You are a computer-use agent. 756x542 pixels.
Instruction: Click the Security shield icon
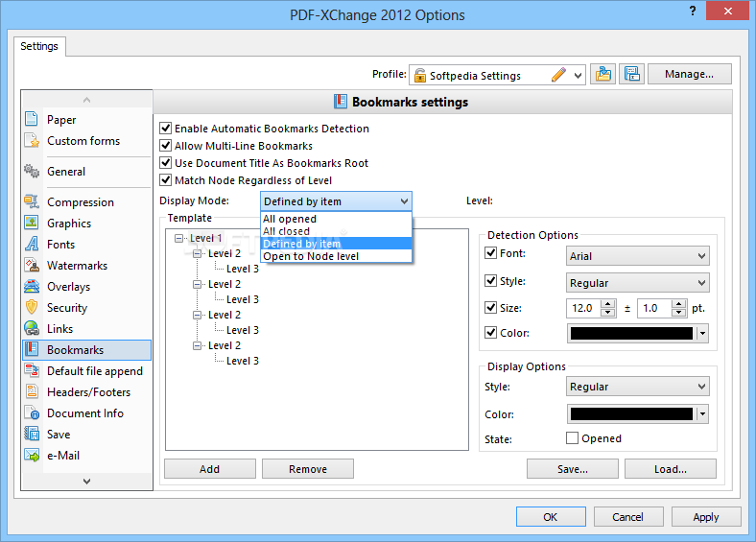pos(32,307)
